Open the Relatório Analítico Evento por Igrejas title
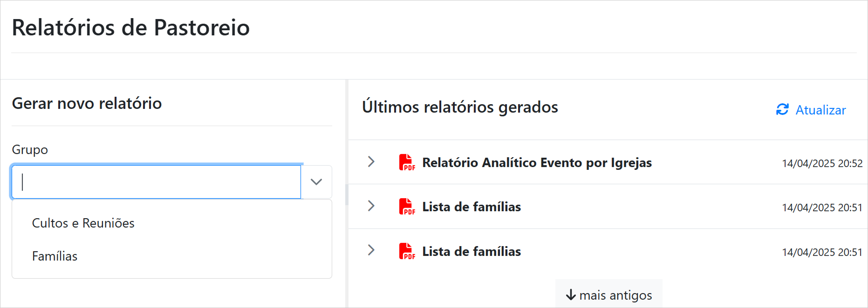The image size is (868, 308). pyautogui.click(x=537, y=162)
